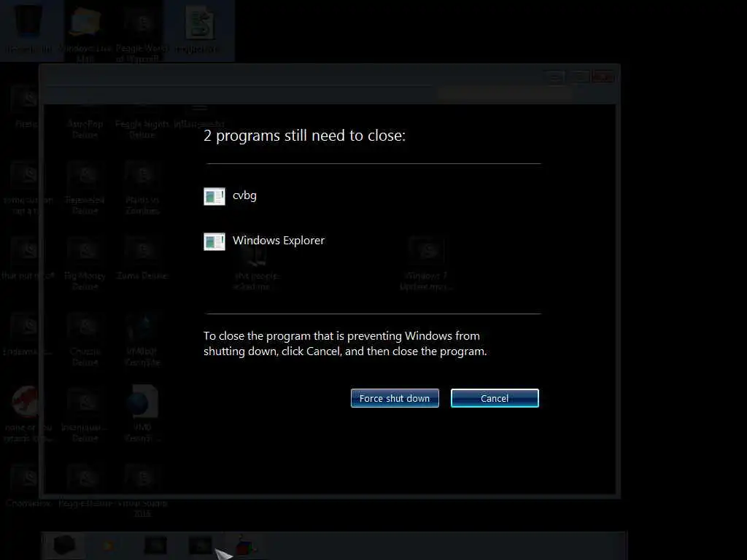
Task: Click the Force shut down button
Action: [395, 398]
